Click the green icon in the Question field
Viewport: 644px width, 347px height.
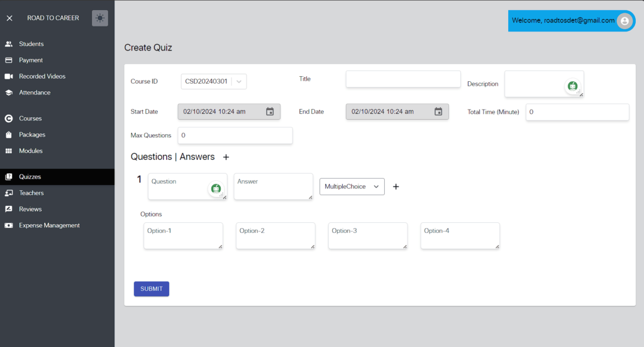pos(216,188)
